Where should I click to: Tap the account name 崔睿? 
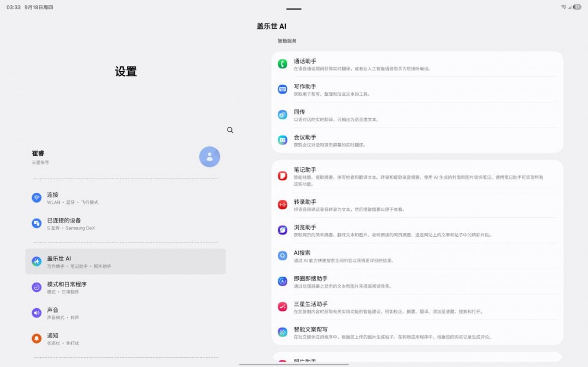38,154
